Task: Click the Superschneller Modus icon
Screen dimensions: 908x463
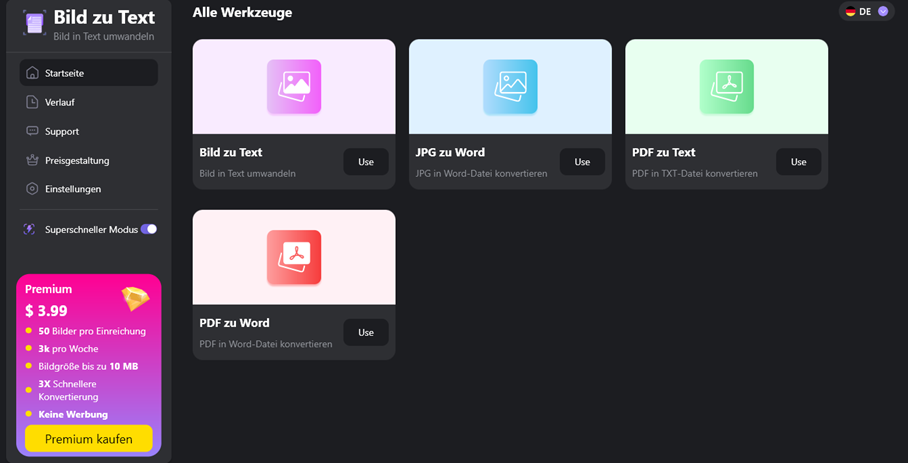Action: [x=29, y=229]
